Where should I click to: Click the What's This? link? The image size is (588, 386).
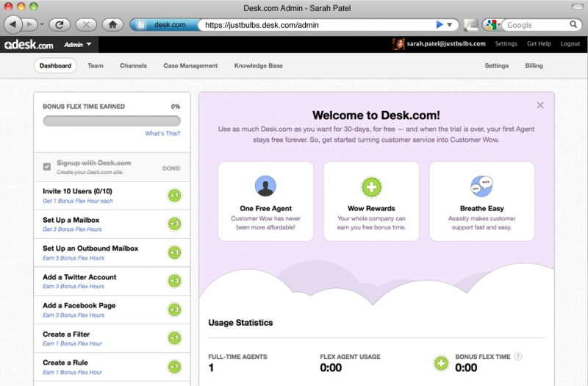[x=162, y=134]
